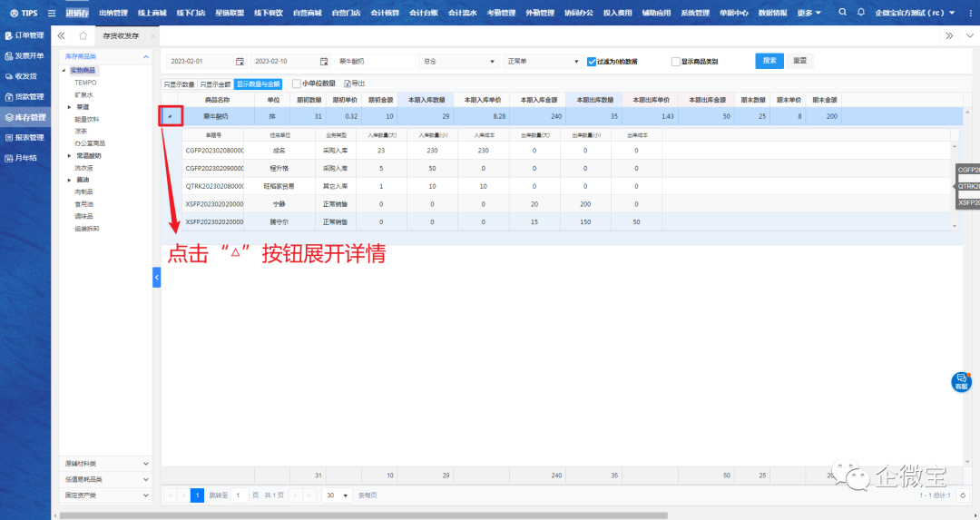Expand the 原辅材料类 category panel

click(x=107, y=463)
